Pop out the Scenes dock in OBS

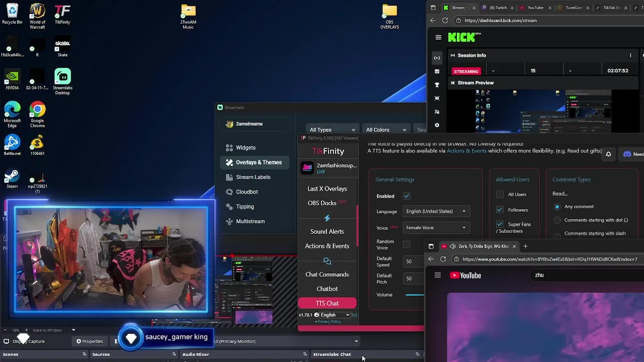coord(85,354)
